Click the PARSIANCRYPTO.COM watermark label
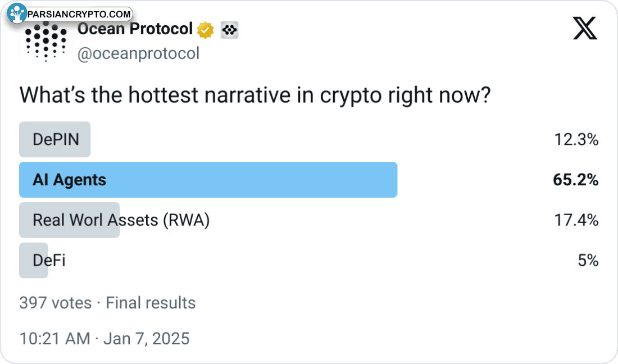The width and height of the screenshot is (618, 364). pyautogui.click(x=79, y=14)
